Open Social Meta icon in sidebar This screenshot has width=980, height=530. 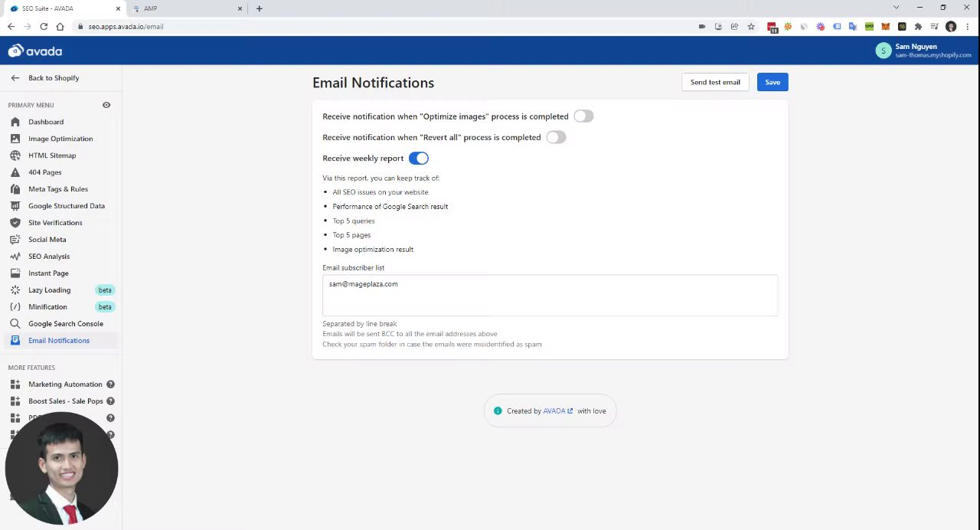(15, 240)
